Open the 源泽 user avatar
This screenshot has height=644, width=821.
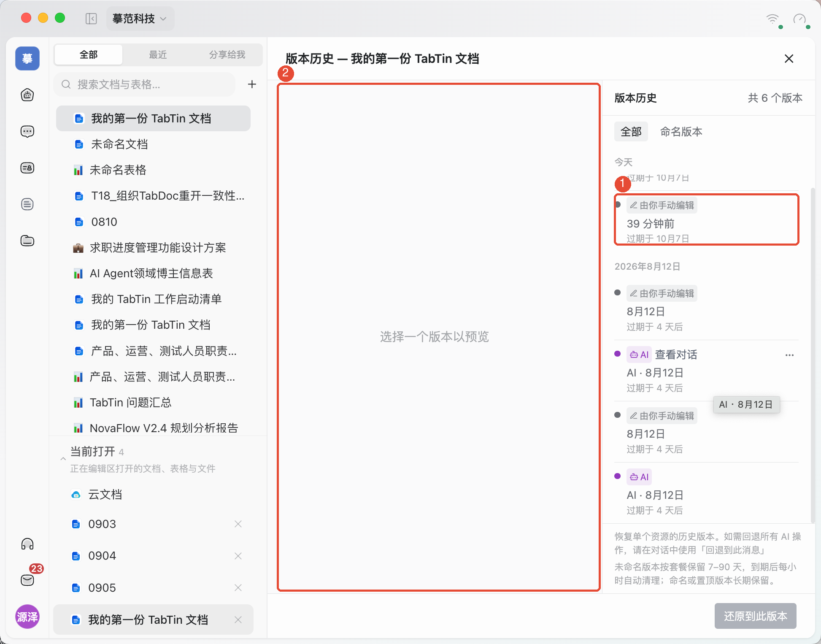(x=27, y=617)
